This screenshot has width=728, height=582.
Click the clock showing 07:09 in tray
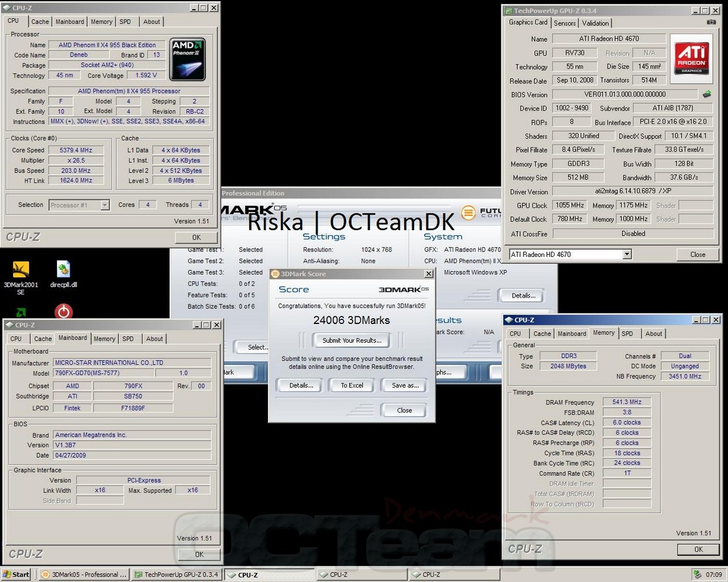click(714, 574)
